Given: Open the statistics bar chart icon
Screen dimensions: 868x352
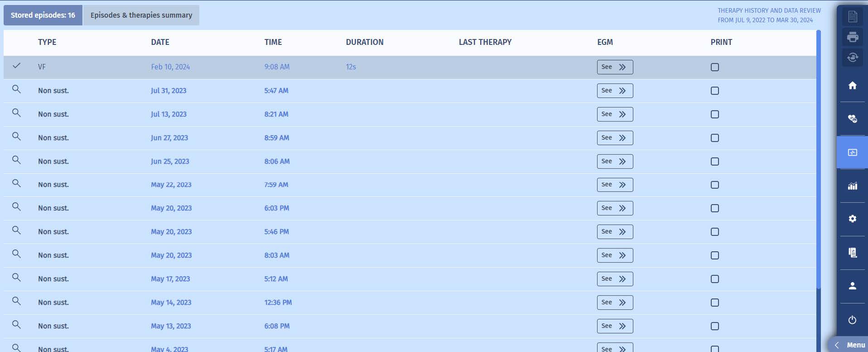Looking at the screenshot, I should click(x=852, y=186).
